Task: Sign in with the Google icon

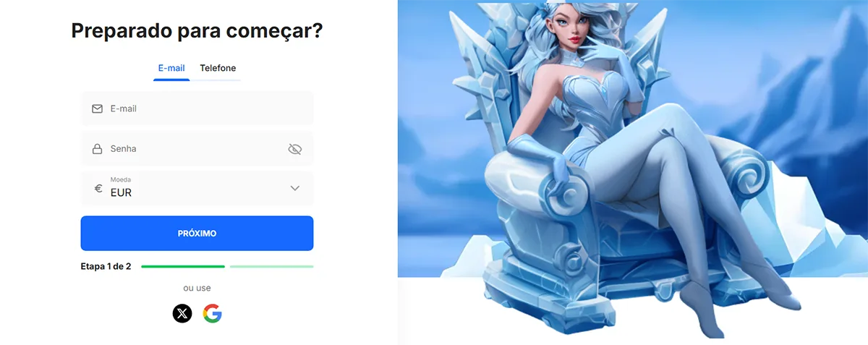Action: [x=212, y=313]
